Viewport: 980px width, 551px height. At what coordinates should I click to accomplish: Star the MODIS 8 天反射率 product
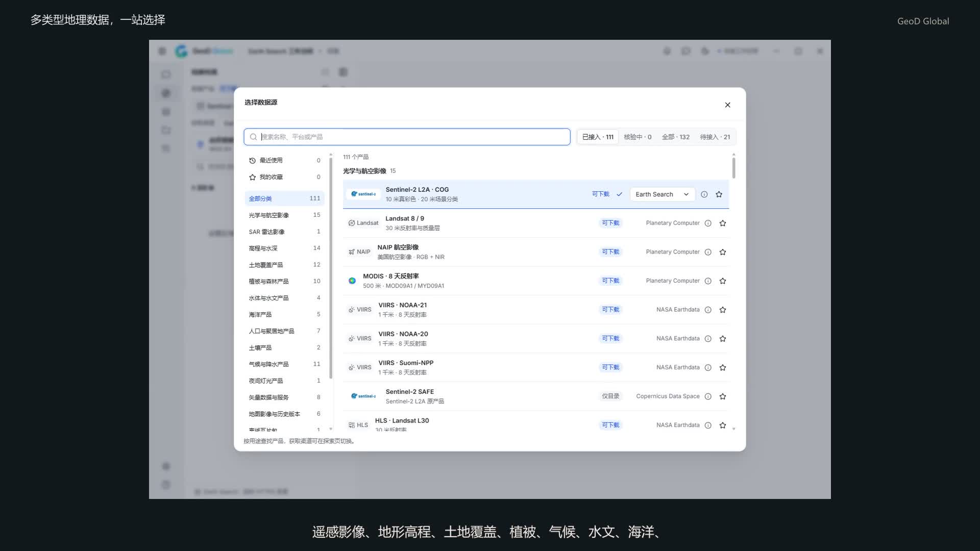722,281
